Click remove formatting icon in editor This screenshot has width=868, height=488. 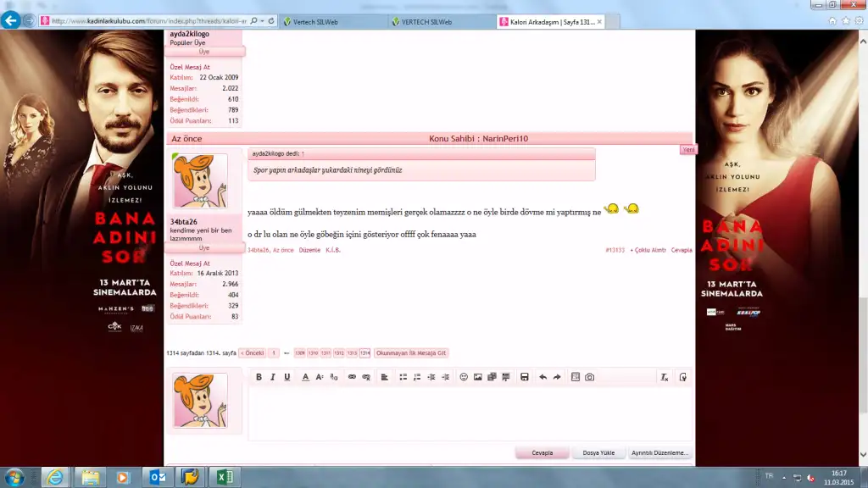tap(665, 377)
